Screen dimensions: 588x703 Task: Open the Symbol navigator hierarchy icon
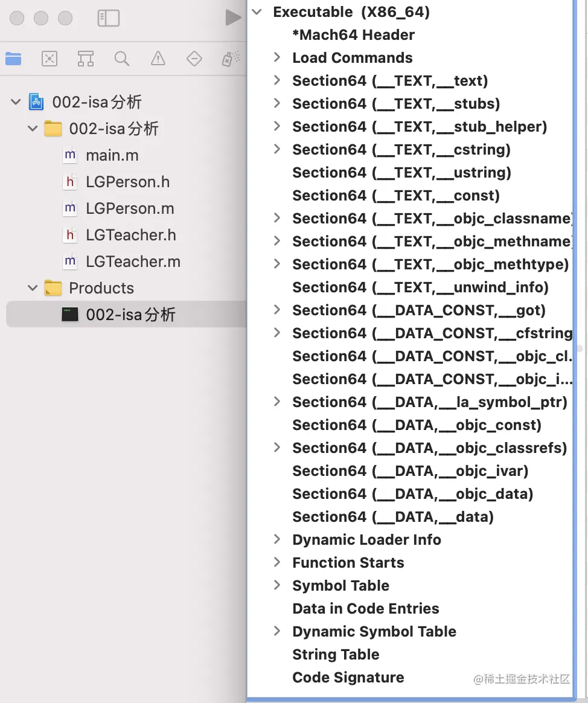[x=86, y=59]
